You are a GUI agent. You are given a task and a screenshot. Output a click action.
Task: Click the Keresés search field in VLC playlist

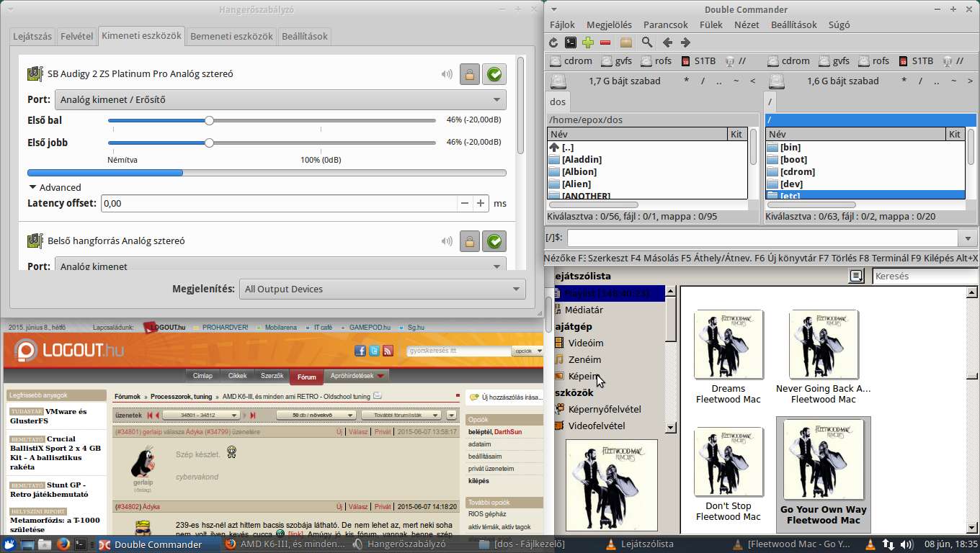coord(925,276)
